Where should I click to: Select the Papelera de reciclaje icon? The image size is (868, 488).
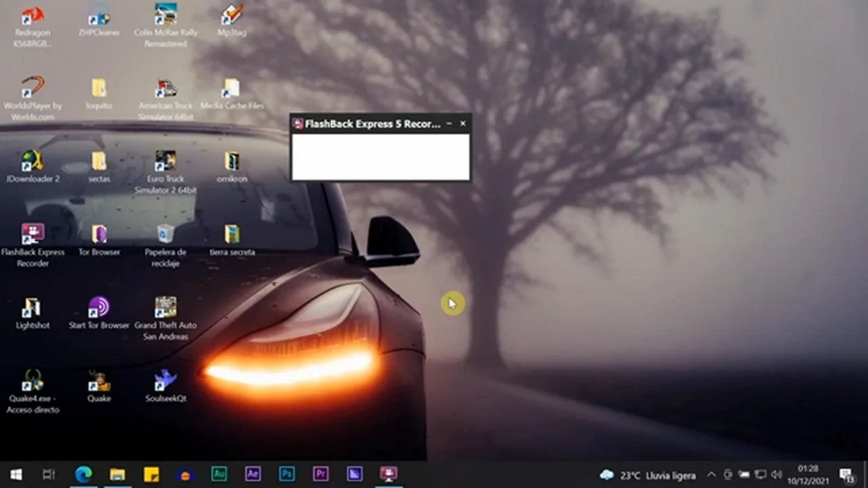165,235
